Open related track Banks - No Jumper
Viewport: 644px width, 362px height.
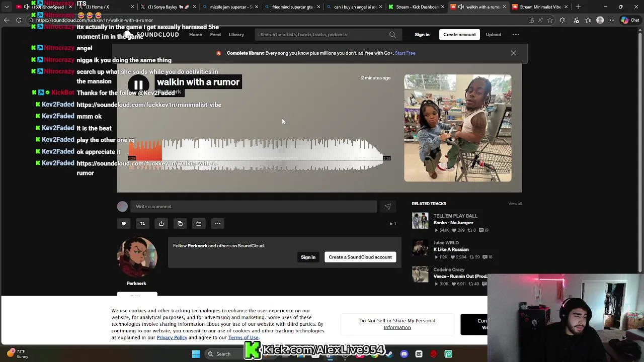coord(453,223)
